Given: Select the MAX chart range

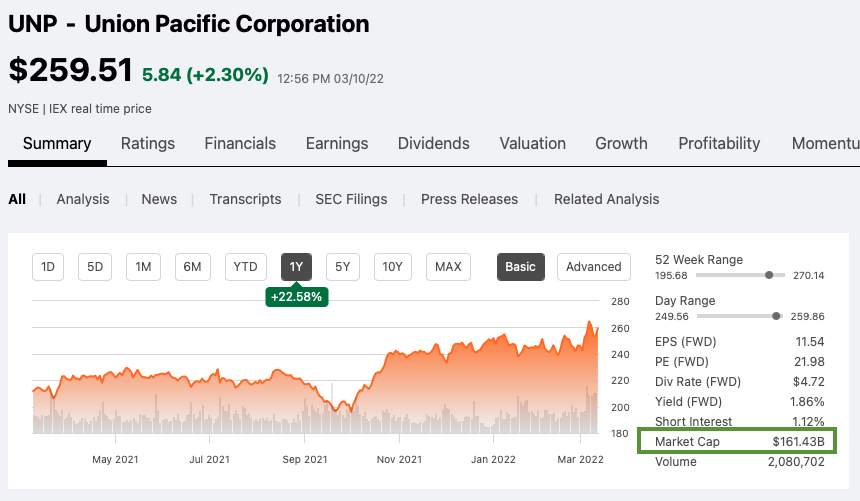Looking at the screenshot, I should 448,267.
